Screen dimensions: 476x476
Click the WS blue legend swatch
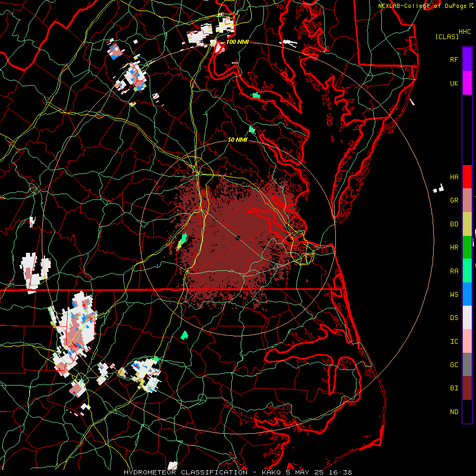(x=467, y=294)
